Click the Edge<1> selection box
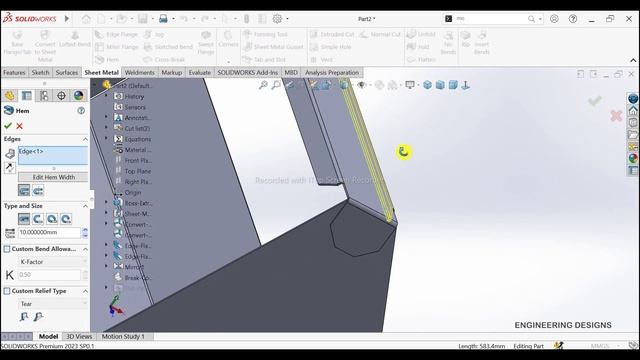The width and height of the screenshot is (640, 360). [x=53, y=156]
